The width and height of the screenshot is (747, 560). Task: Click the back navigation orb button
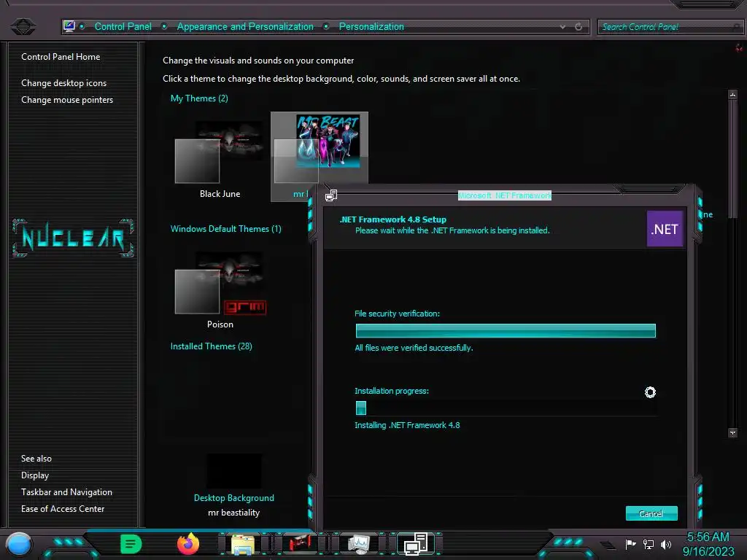(x=23, y=26)
